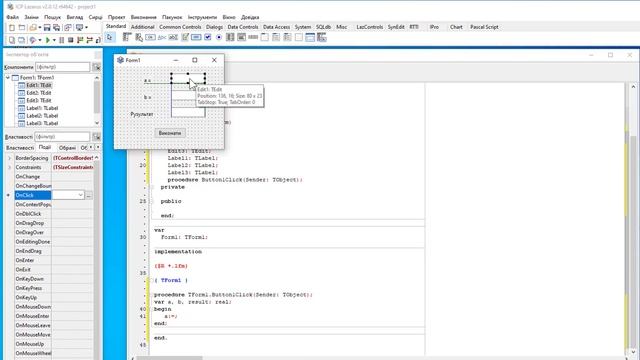The image size is (640, 360).
Task: Click the component tree scroll-down arrow
Action: pyautogui.click(x=97, y=123)
